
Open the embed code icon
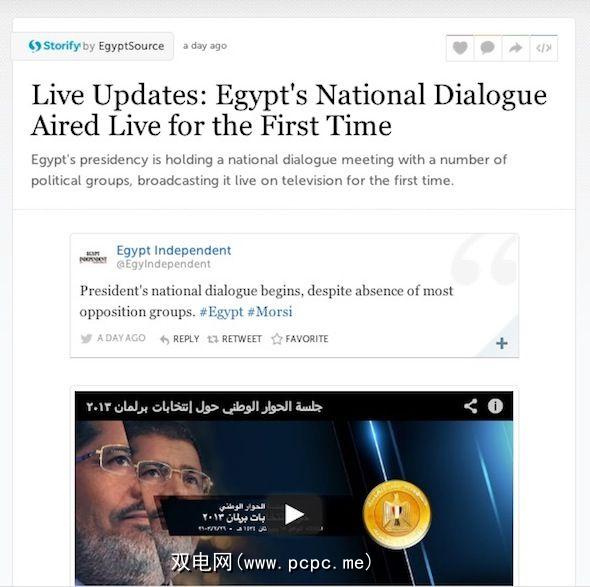pyautogui.click(x=544, y=48)
